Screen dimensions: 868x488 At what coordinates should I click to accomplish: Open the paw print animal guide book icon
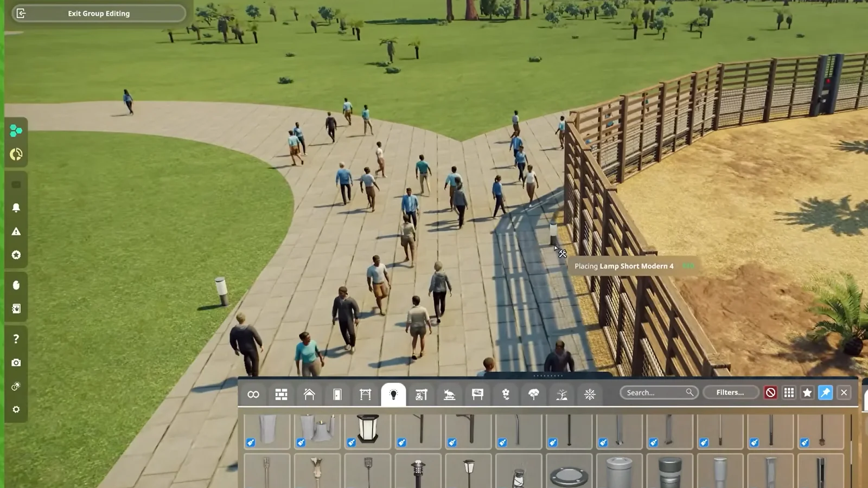coord(16,309)
